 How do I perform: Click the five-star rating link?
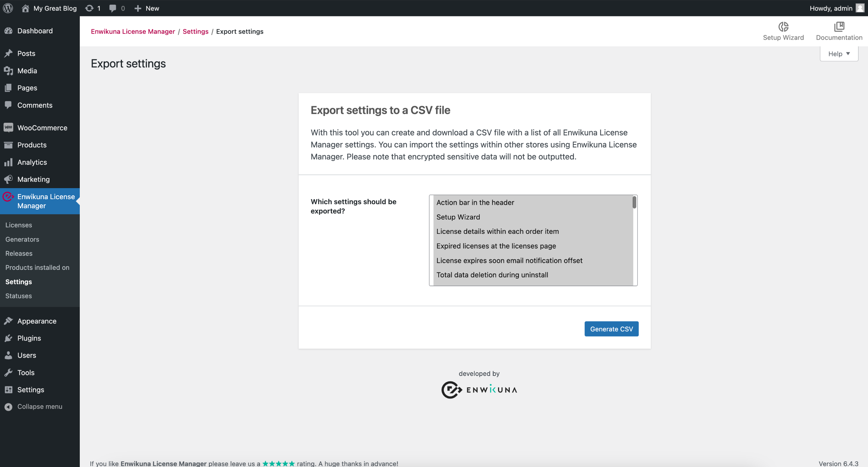(x=279, y=463)
